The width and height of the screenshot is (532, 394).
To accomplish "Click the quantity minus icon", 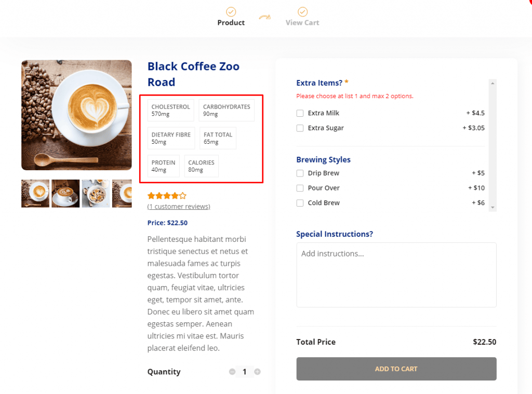I will [232, 372].
